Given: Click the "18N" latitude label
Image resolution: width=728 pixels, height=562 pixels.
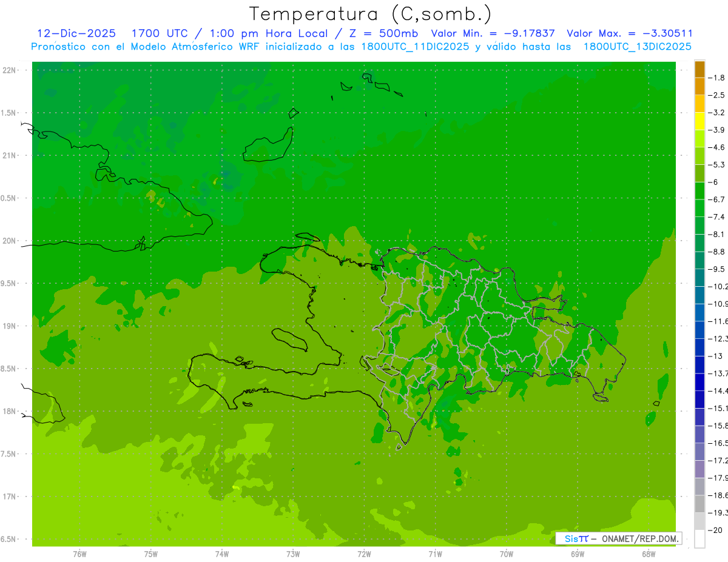Looking at the screenshot, I should point(9,411).
